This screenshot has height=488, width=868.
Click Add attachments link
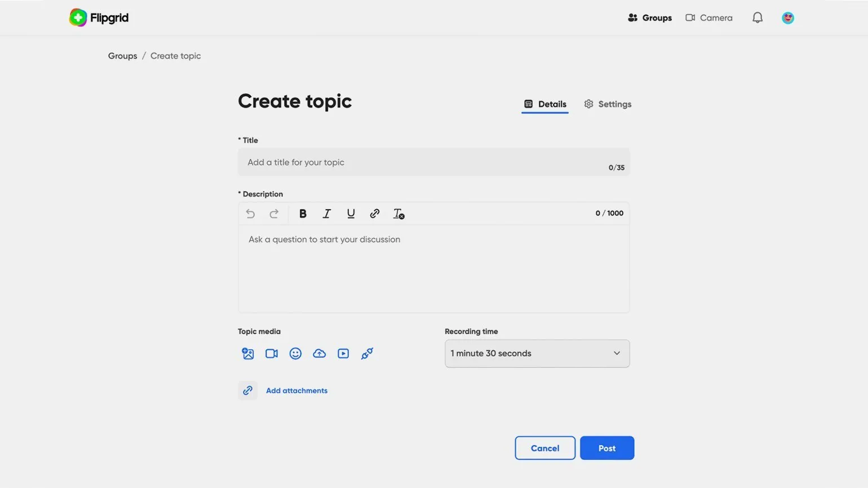[x=296, y=391]
